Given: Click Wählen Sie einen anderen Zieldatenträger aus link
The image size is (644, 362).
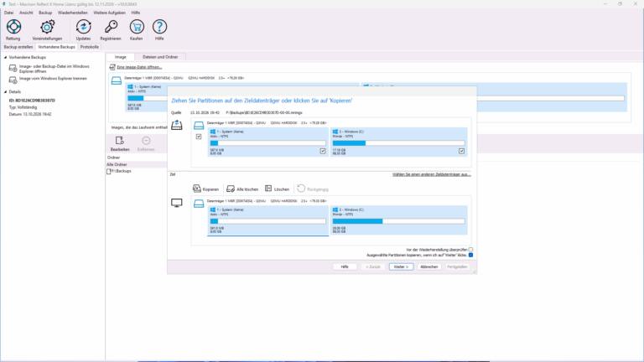Looking at the screenshot, I should 432,174.
